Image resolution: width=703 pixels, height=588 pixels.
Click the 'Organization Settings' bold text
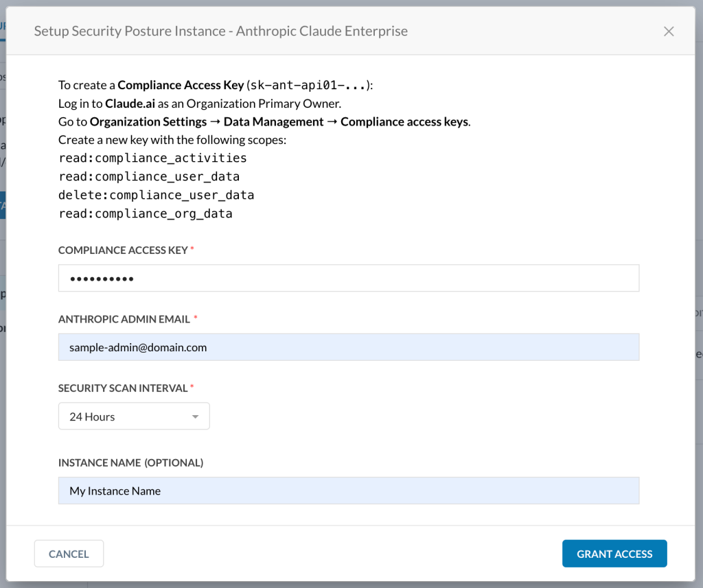tap(148, 122)
